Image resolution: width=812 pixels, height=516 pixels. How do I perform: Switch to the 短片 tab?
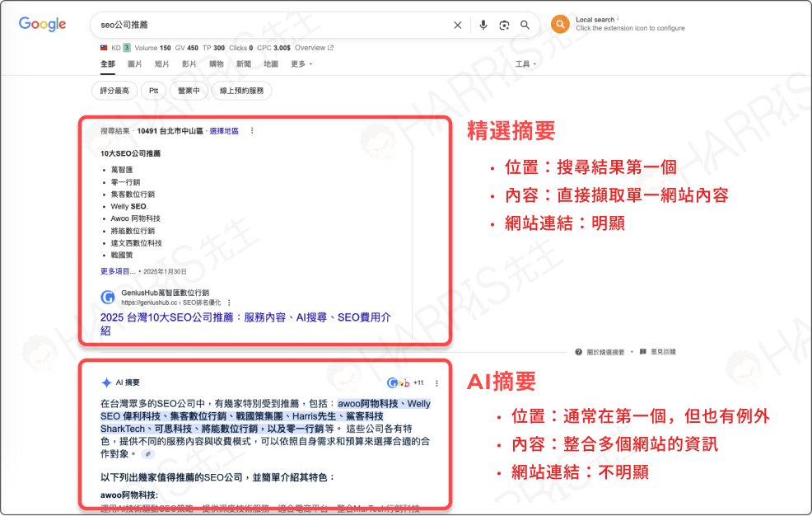coord(162,63)
